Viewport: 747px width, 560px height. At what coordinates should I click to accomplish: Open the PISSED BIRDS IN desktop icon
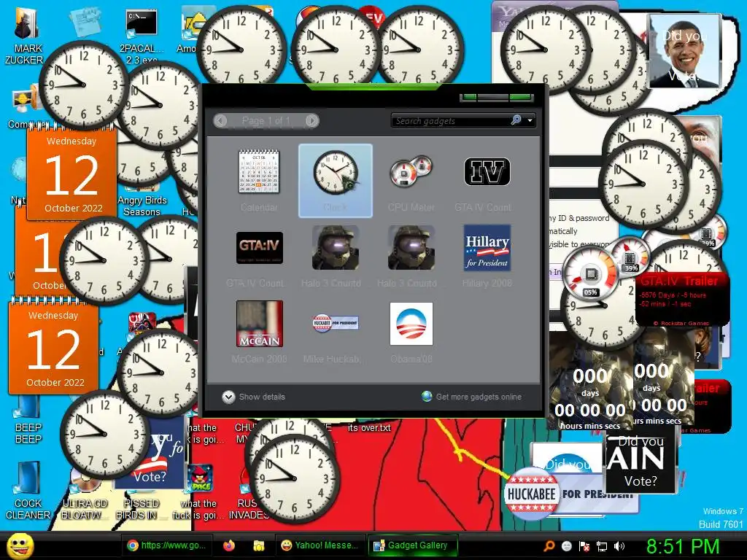click(x=140, y=509)
